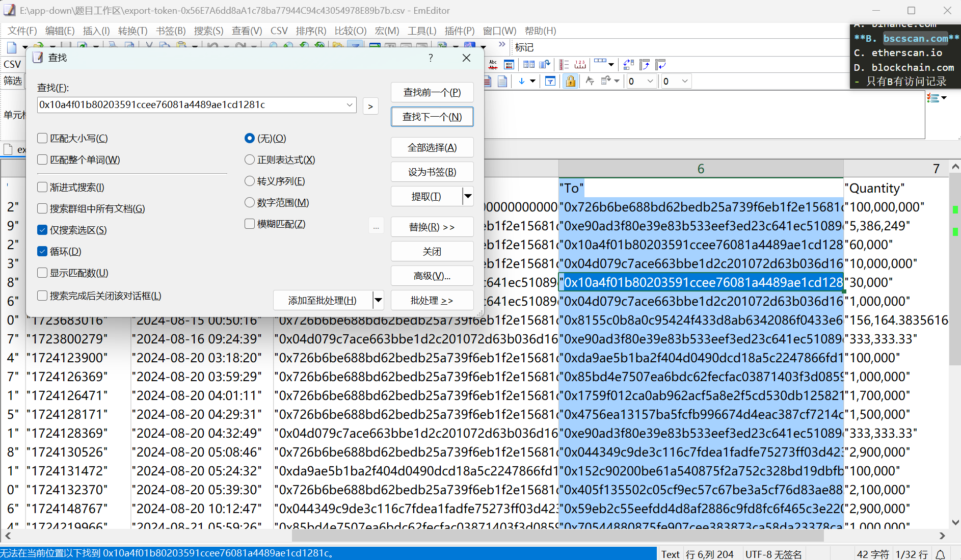Image resolution: width=961 pixels, height=560 pixels.
Task: Expand the 提取 button dropdown arrow
Action: click(x=468, y=196)
